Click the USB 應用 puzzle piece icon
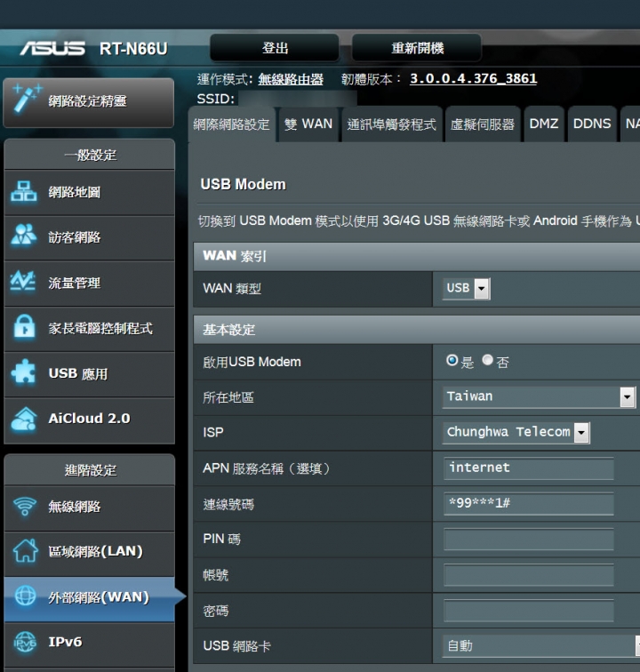The height and width of the screenshot is (672, 640). pyautogui.click(x=24, y=372)
